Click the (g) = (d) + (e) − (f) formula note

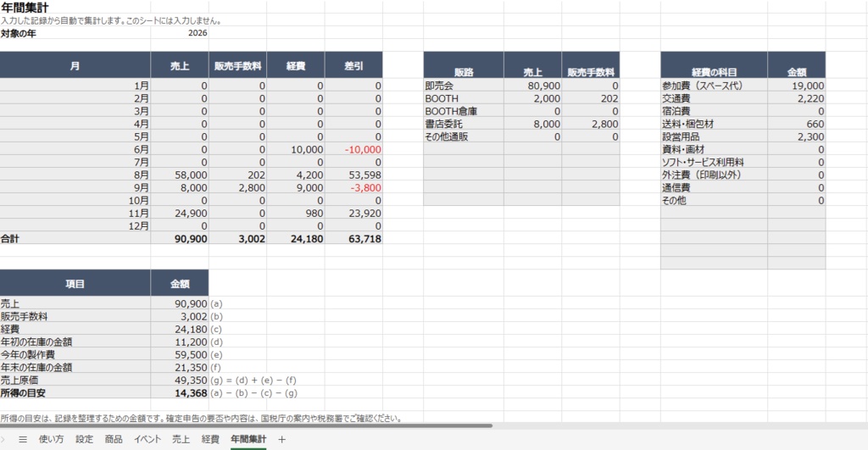pos(253,381)
